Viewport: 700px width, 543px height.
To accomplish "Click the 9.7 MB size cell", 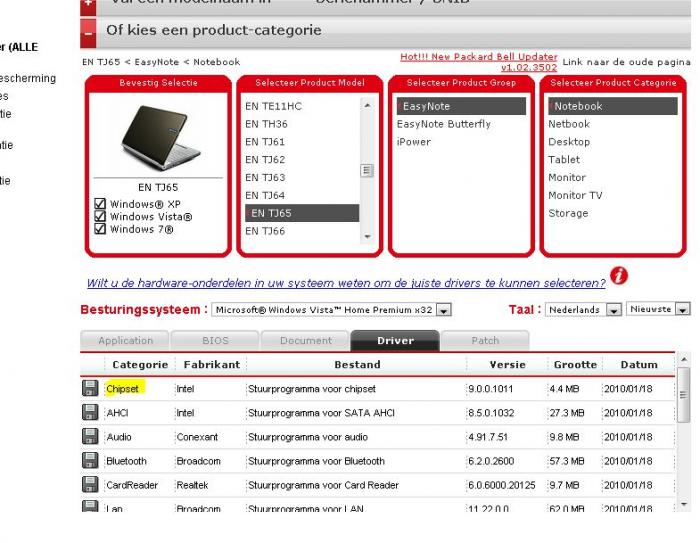I will [x=564, y=485].
